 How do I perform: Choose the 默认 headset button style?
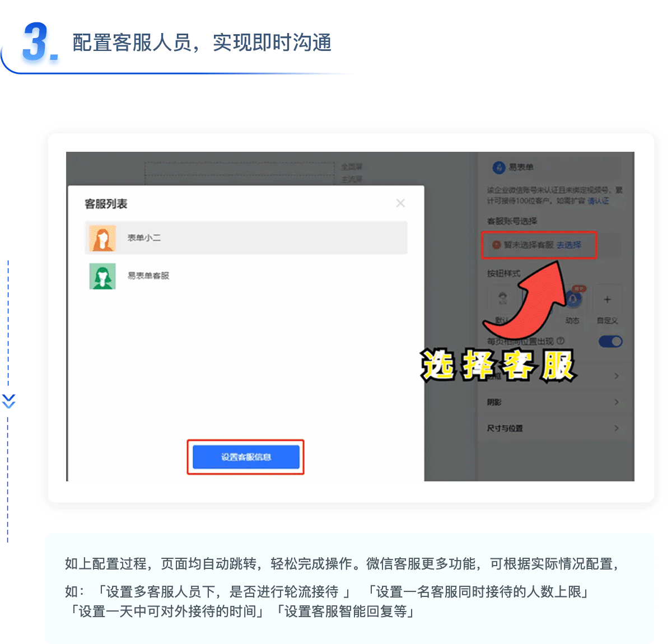pos(502,298)
